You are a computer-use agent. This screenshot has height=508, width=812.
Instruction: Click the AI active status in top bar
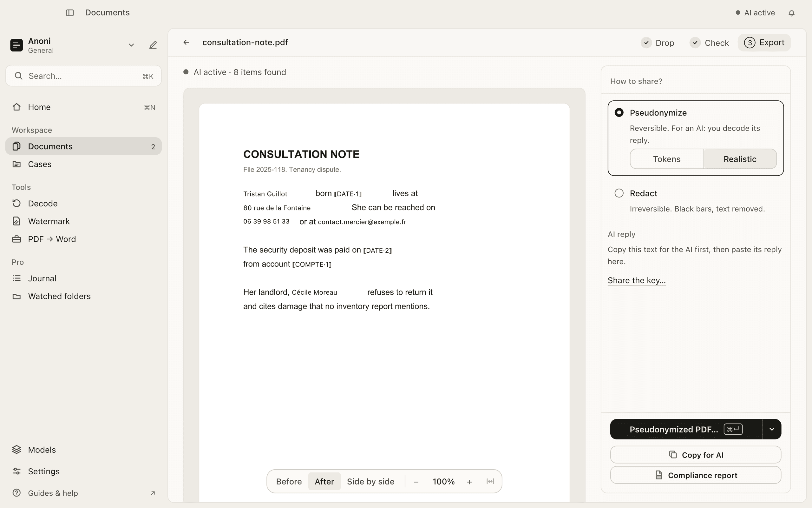click(x=755, y=13)
